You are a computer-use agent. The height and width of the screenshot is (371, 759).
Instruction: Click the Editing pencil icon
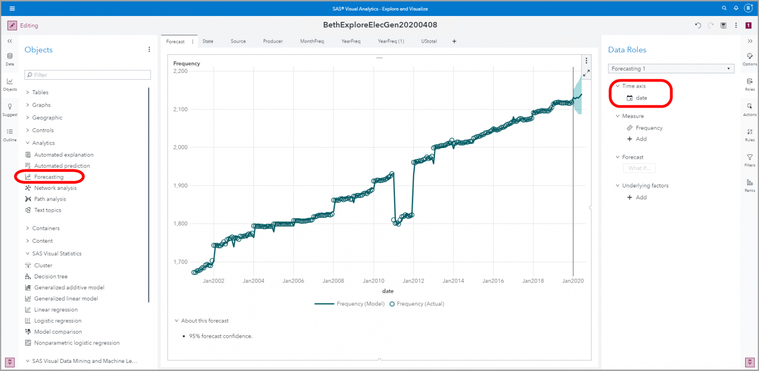point(12,25)
